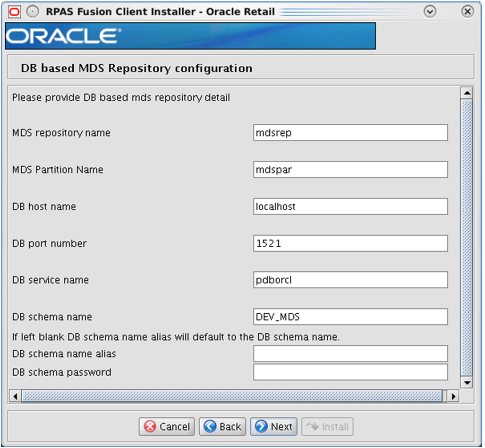Click the vertical scrollbar down arrow
The height and width of the screenshot is (448, 485).
coord(467,383)
